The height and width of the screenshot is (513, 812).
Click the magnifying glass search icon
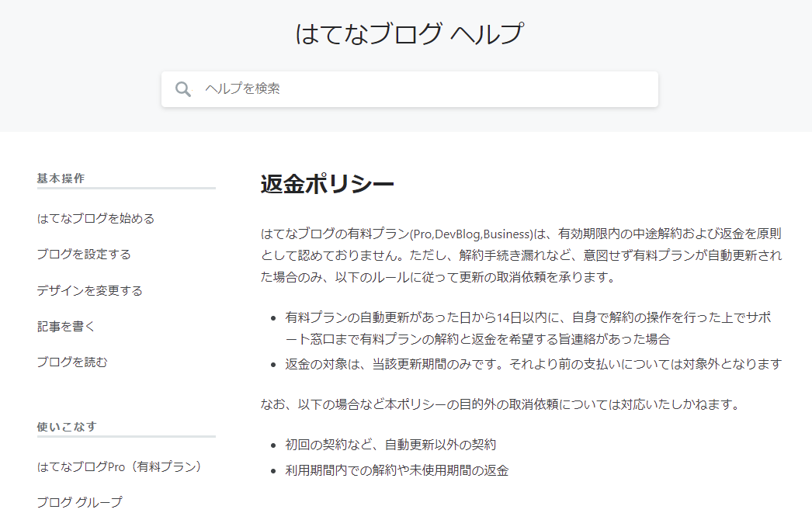pos(182,89)
